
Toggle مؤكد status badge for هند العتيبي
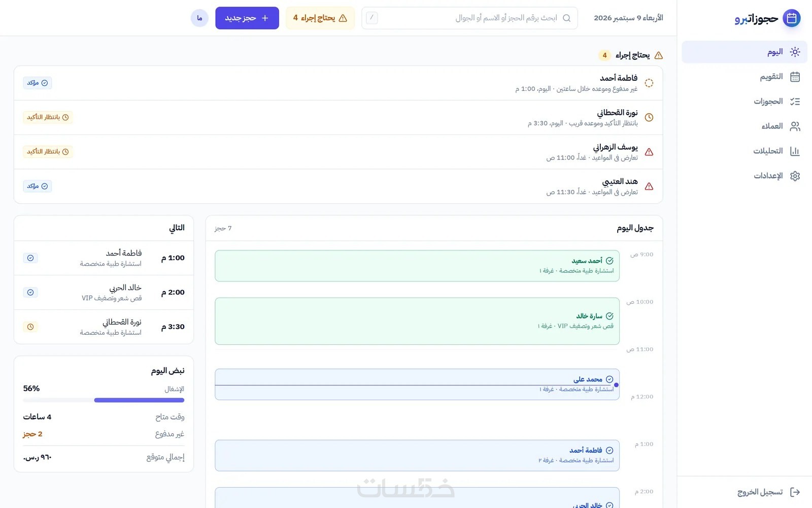pyautogui.click(x=38, y=186)
